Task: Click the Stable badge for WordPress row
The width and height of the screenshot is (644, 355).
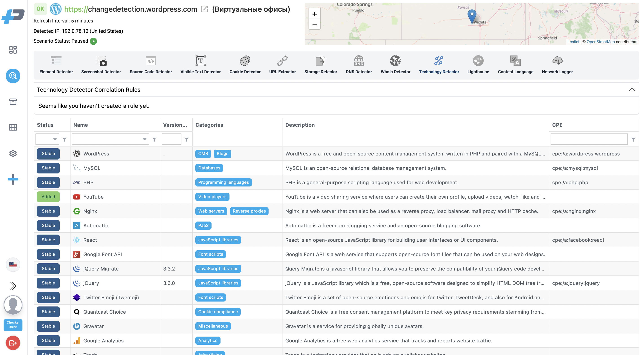Action: tap(48, 154)
